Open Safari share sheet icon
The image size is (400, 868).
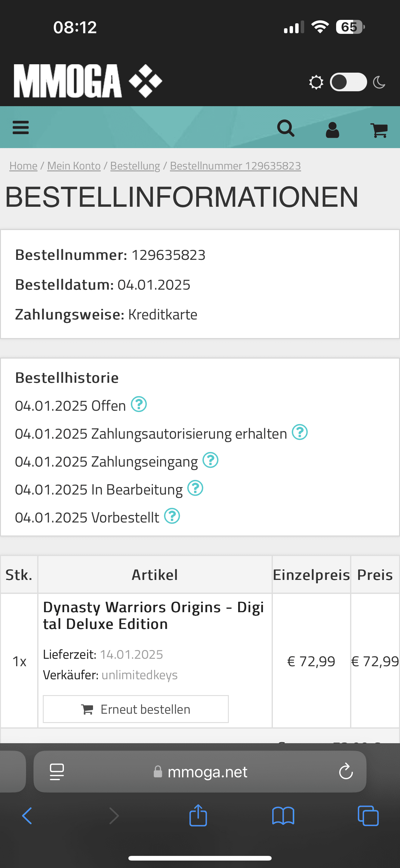coord(198,816)
